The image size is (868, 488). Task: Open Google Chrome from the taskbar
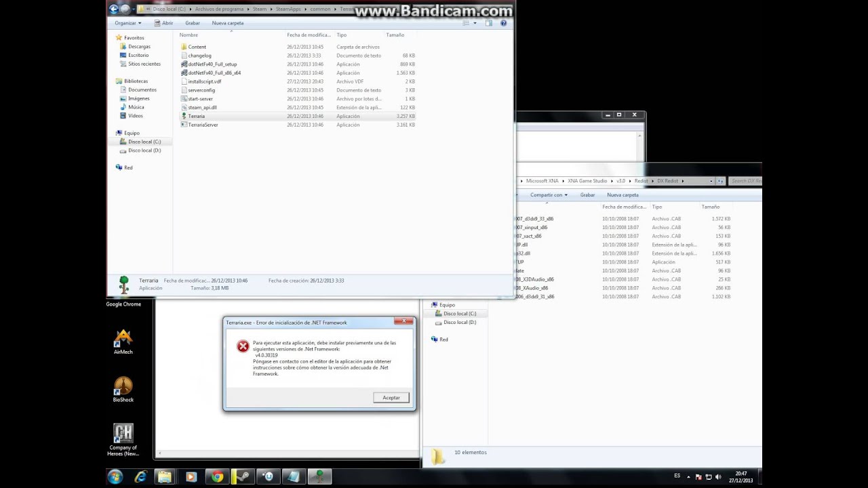coord(217,477)
